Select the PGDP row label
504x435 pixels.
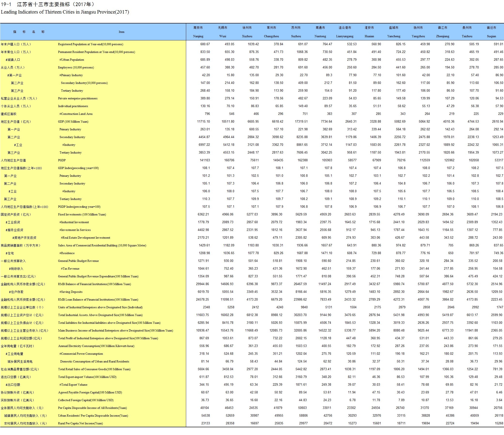tap(62, 160)
